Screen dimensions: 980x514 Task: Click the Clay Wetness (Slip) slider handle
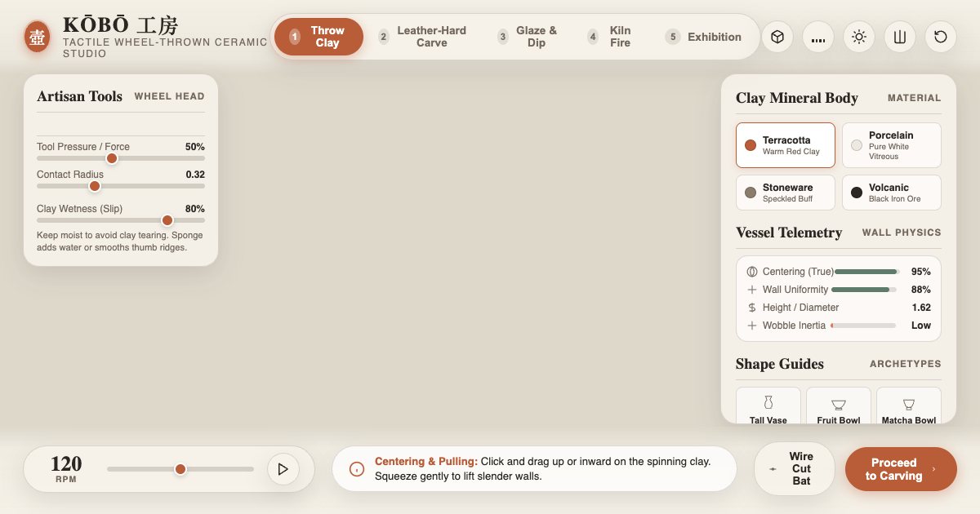(167, 220)
